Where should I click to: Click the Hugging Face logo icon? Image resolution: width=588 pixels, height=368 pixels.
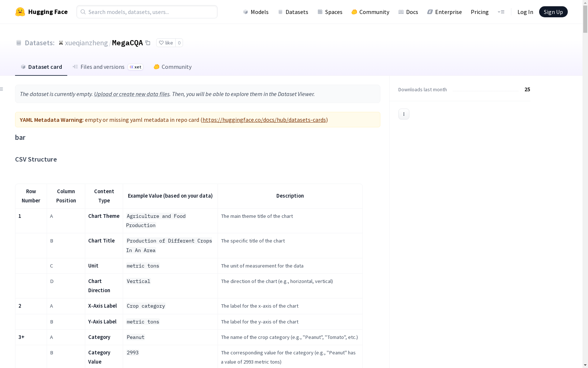(20, 12)
